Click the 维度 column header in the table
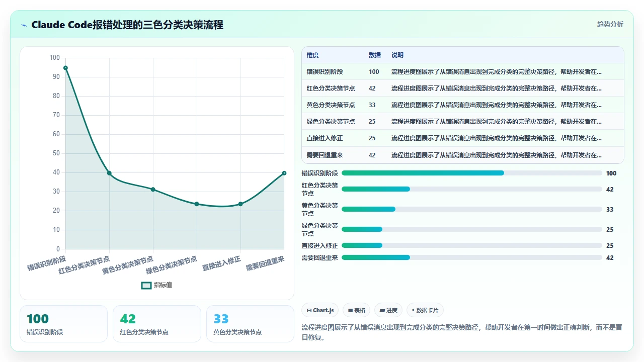Viewport: 644px width, 362px height. click(x=312, y=55)
